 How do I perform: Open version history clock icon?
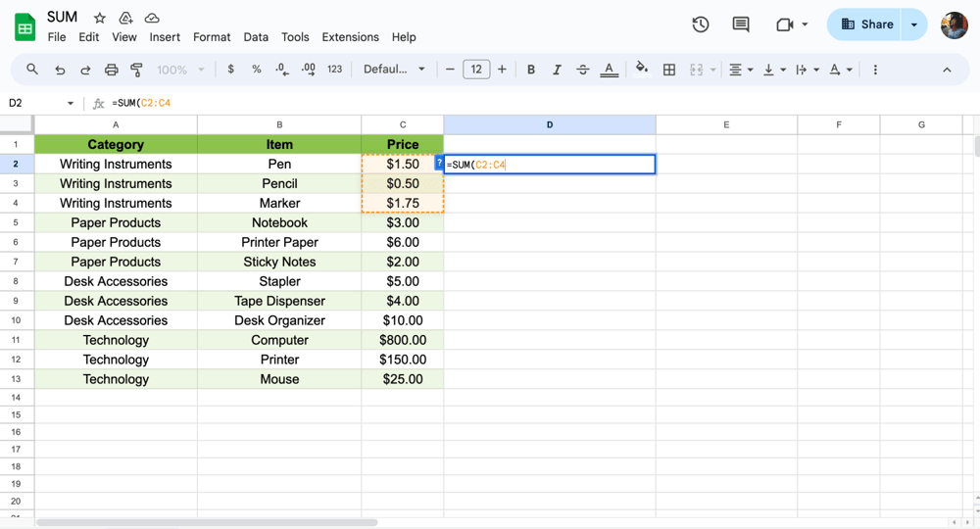[x=700, y=24]
